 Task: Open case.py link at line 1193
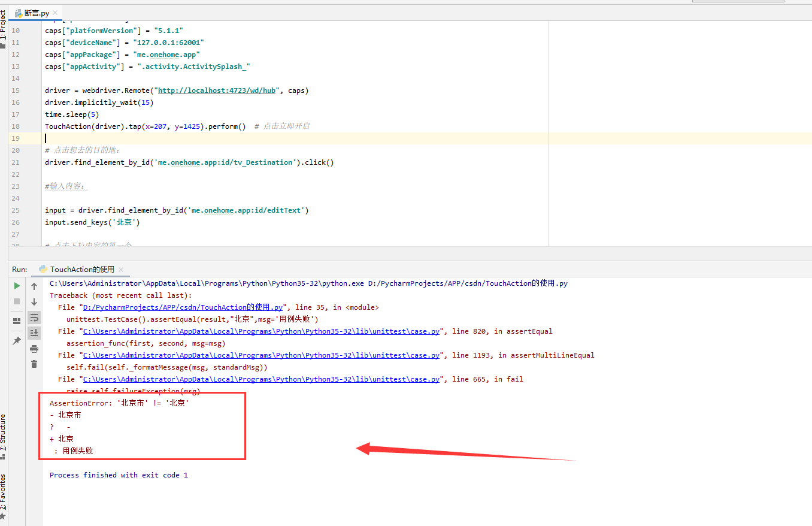[261, 355]
